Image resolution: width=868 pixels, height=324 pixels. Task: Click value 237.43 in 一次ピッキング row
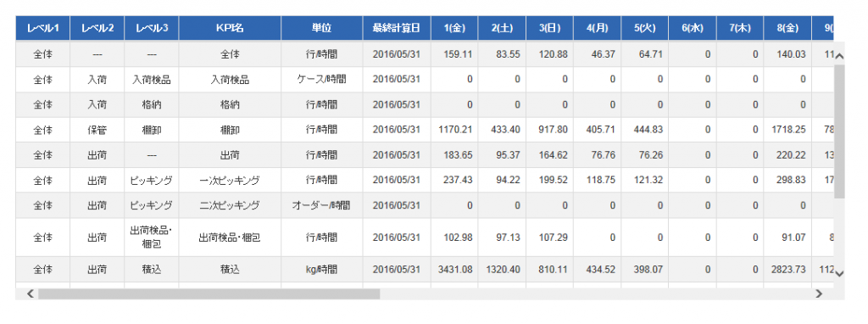(x=459, y=181)
